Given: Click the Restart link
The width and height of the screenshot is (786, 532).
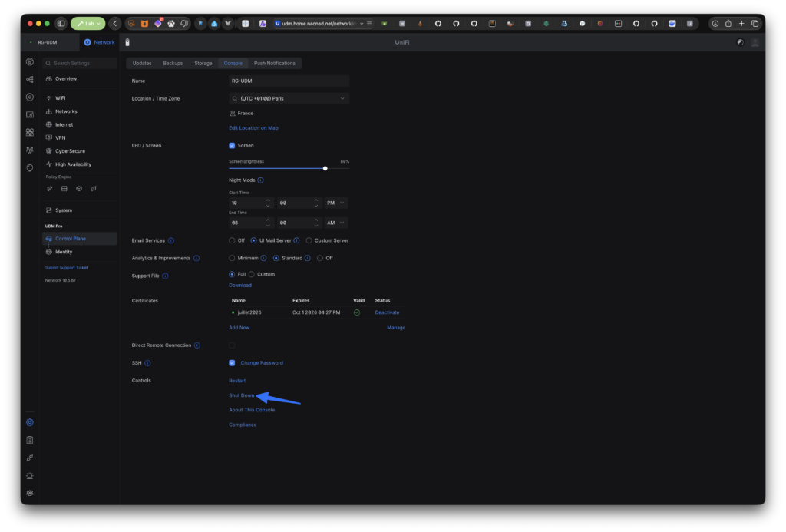Looking at the screenshot, I should 237,381.
